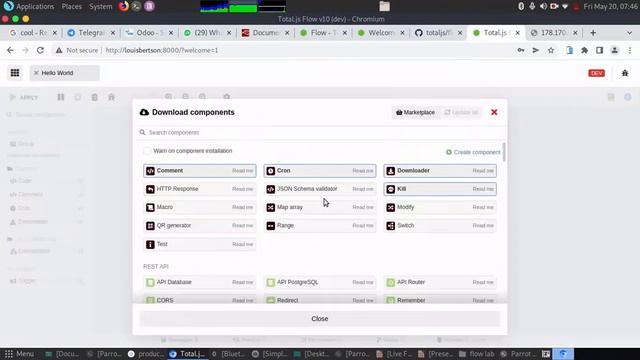Image resolution: width=640 pixels, height=360 pixels.
Task: Click the DEV badge
Action: [596, 73]
